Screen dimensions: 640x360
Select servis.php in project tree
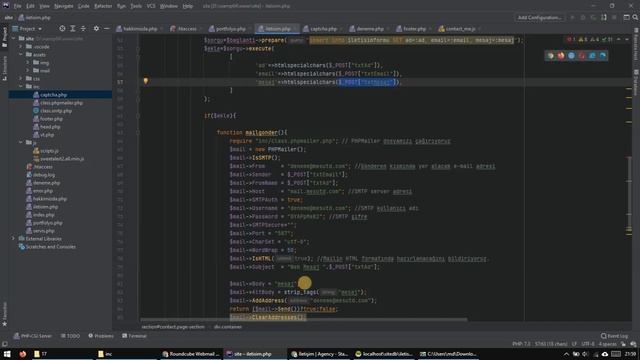coord(44,231)
